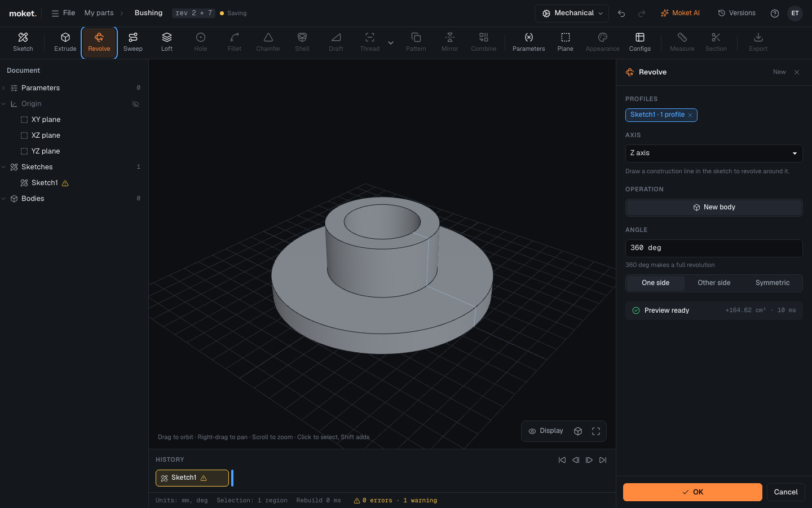
Task: Collapse the Origin tree node
Action: [4, 104]
